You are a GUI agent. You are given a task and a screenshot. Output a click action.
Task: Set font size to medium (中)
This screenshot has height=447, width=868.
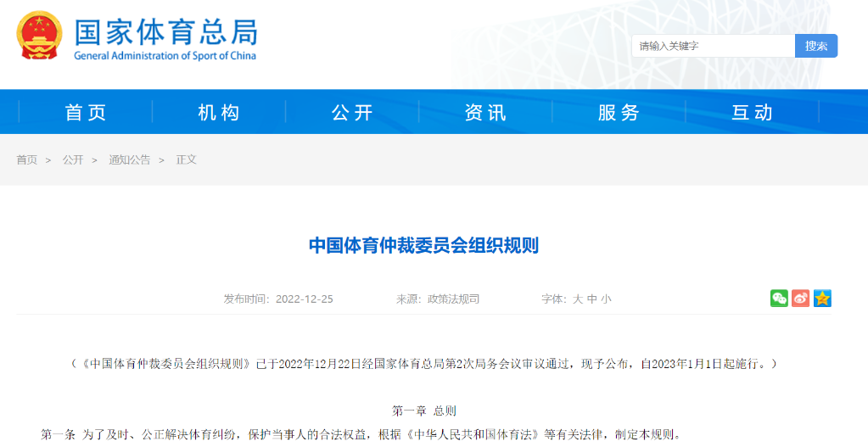pyautogui.click(x=592, y=299)
